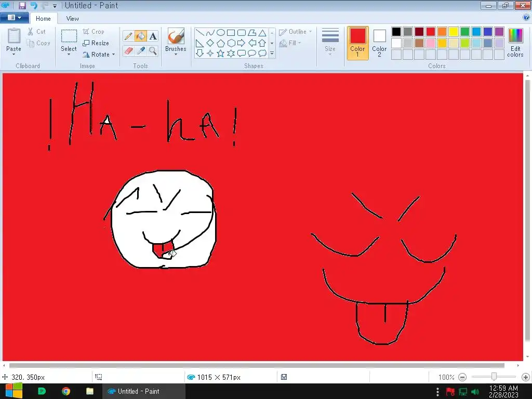This screenshot has width=532, height=399.
Task: Open the Brushes dropdown arrow
Action: point(176,54)
